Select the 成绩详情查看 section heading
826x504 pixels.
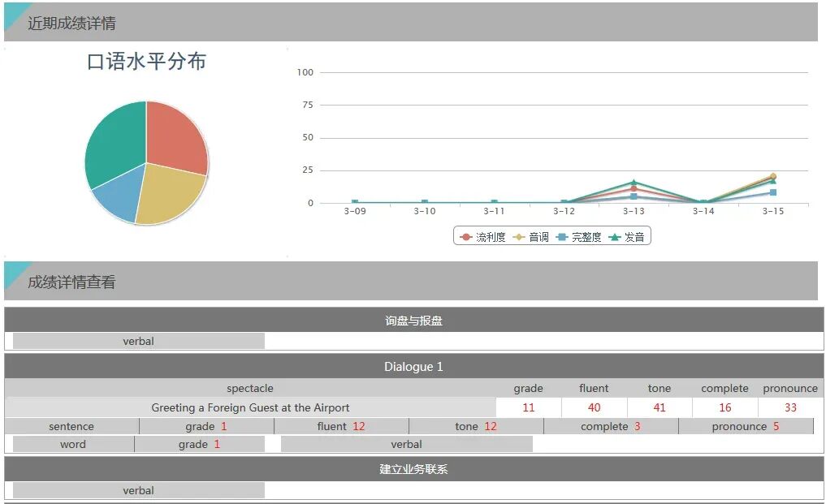coord(71,282)
